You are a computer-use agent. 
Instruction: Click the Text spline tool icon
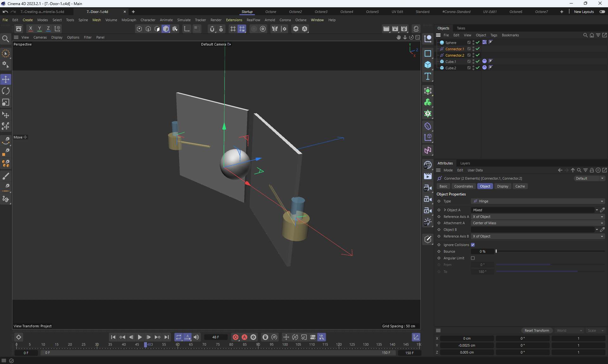pos(428,76)
